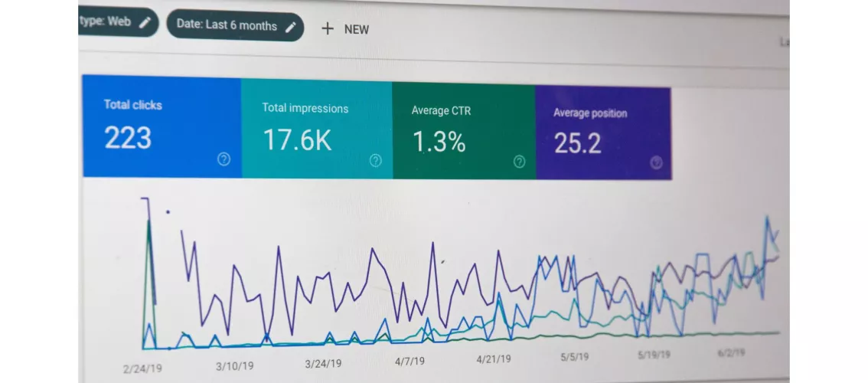Open the search type: Web filter chip

point(107,21)
